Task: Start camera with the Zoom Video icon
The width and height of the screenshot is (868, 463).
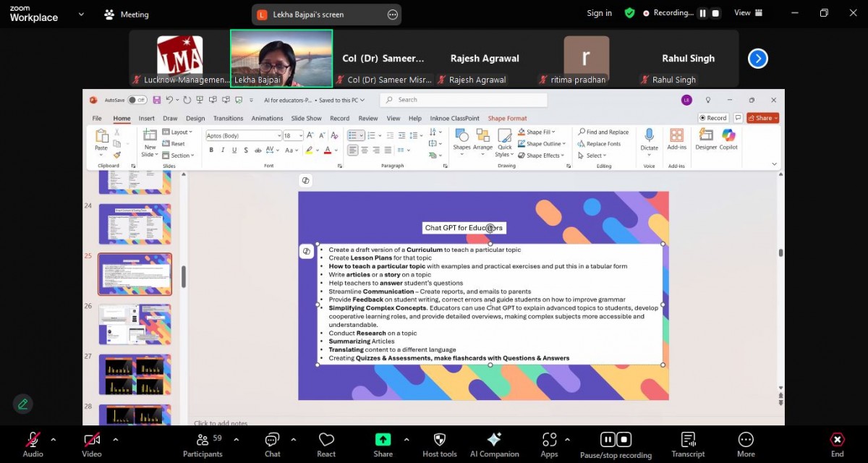Action: pyautogui.click(x=92, y=440)
